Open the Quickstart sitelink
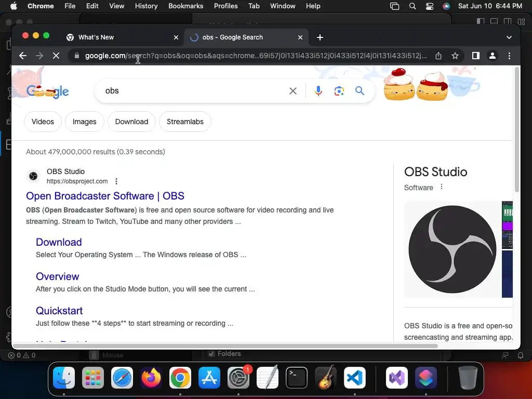532x399 pixels. click(59, 311)
